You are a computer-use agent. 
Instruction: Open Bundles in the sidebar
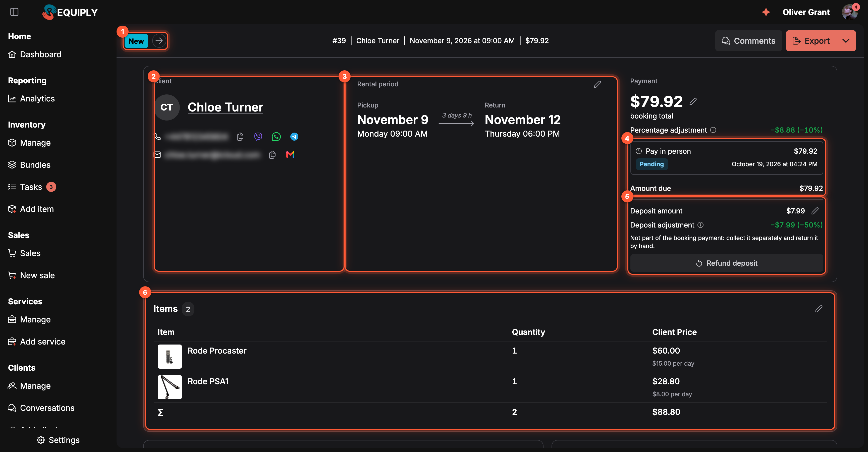coord(29,165)
